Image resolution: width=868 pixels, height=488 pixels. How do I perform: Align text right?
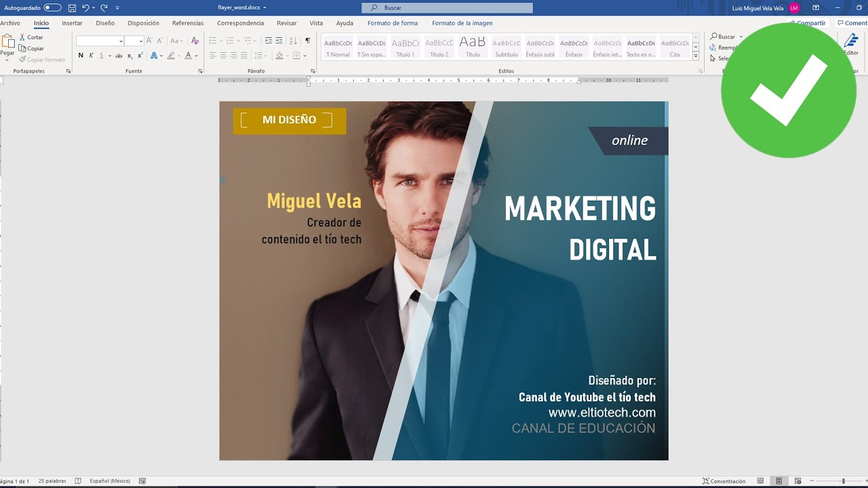(233, 56)
